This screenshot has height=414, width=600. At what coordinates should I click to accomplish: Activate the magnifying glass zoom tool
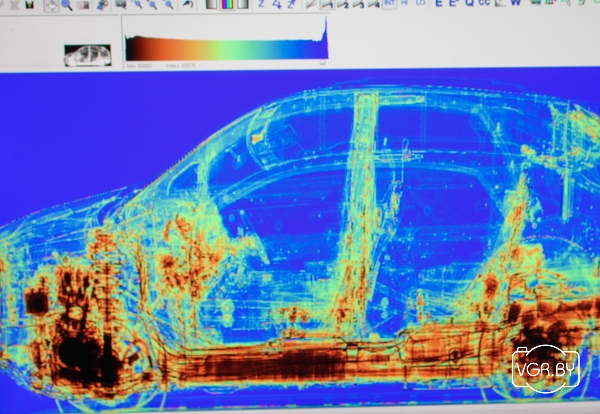coord(66,5)
